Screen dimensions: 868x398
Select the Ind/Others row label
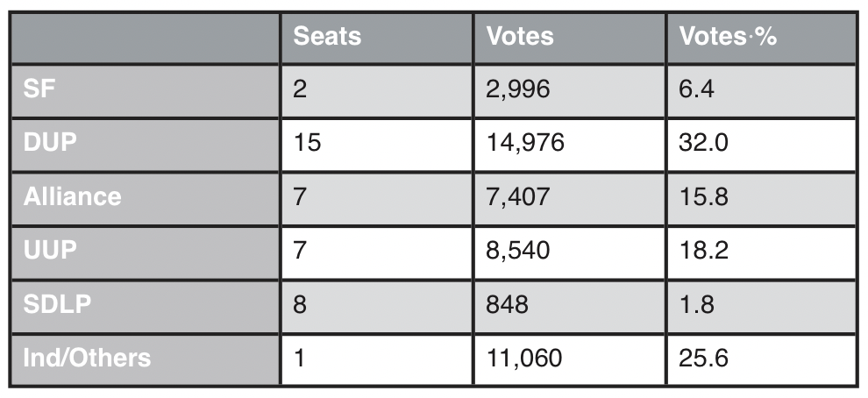tap(87, 358)
